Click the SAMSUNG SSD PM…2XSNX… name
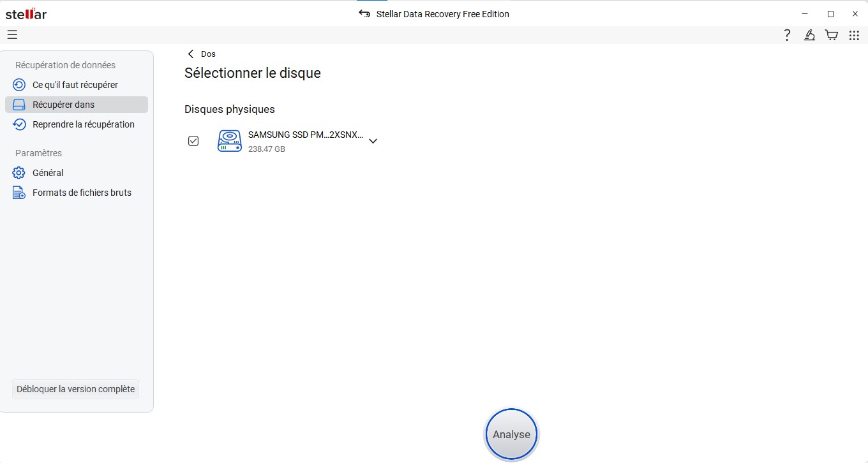This screenshot has height=463, width=868. tap(306, 135)
